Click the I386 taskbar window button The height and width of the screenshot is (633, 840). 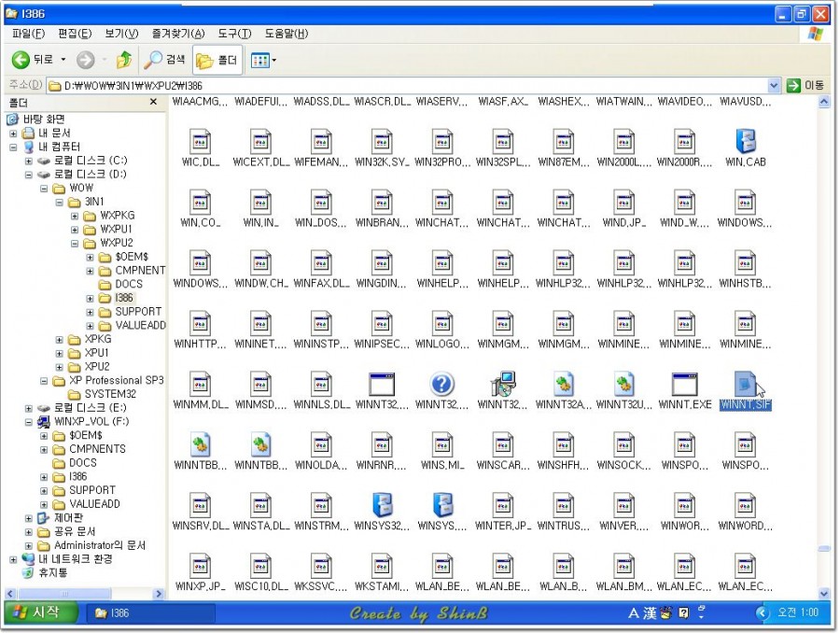(x=150, y=612)
